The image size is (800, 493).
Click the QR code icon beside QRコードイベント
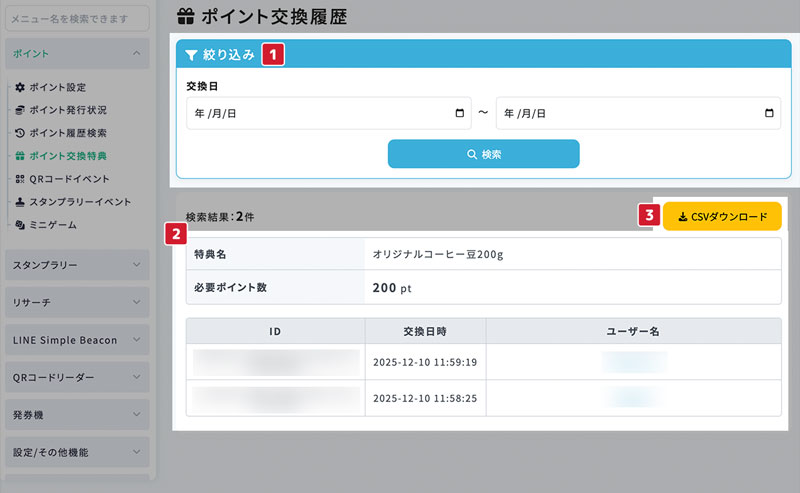coord(20,179)
